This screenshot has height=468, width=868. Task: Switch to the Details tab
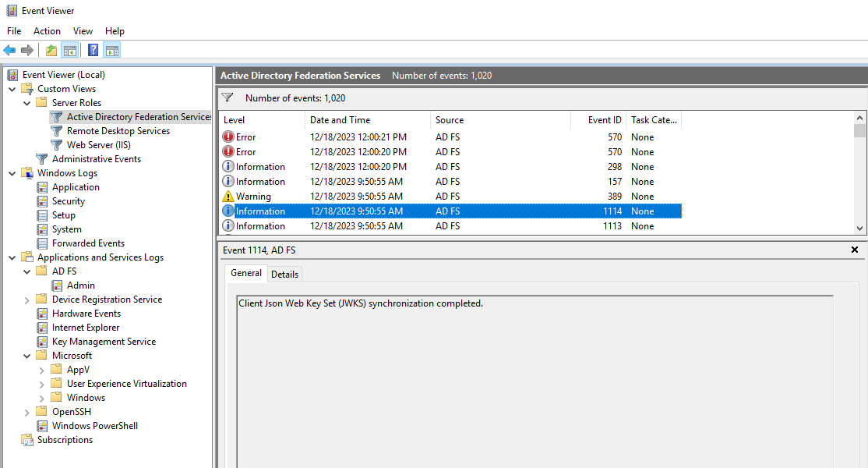pos(284,274)
